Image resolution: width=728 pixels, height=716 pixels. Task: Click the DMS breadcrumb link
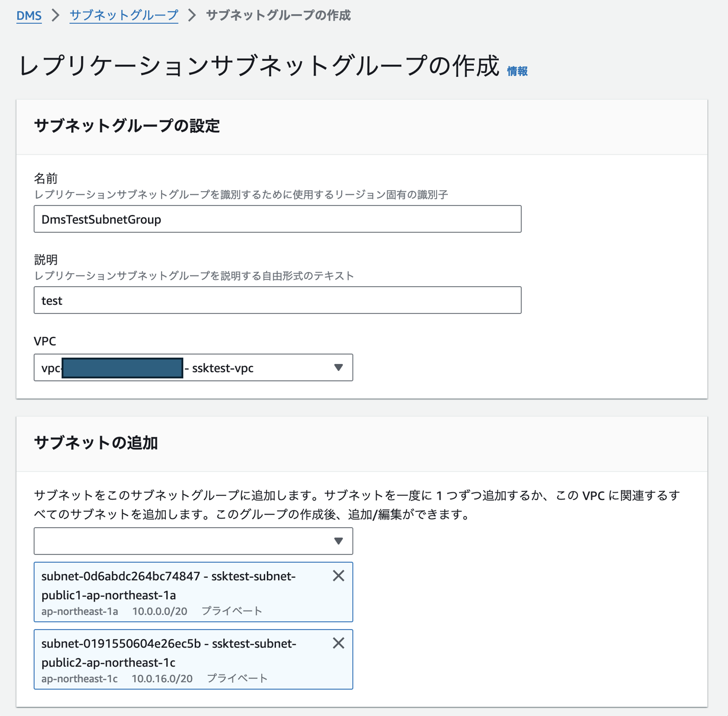[29, 16]
